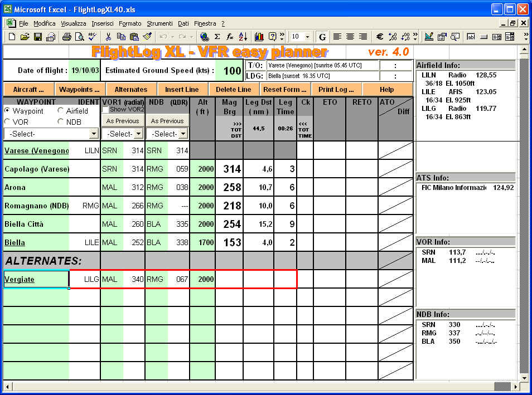Click the Date of flight cell 19/10/03
Image resolution: width=532 pixels, height=395 pixels.
(x=84, y=70)
